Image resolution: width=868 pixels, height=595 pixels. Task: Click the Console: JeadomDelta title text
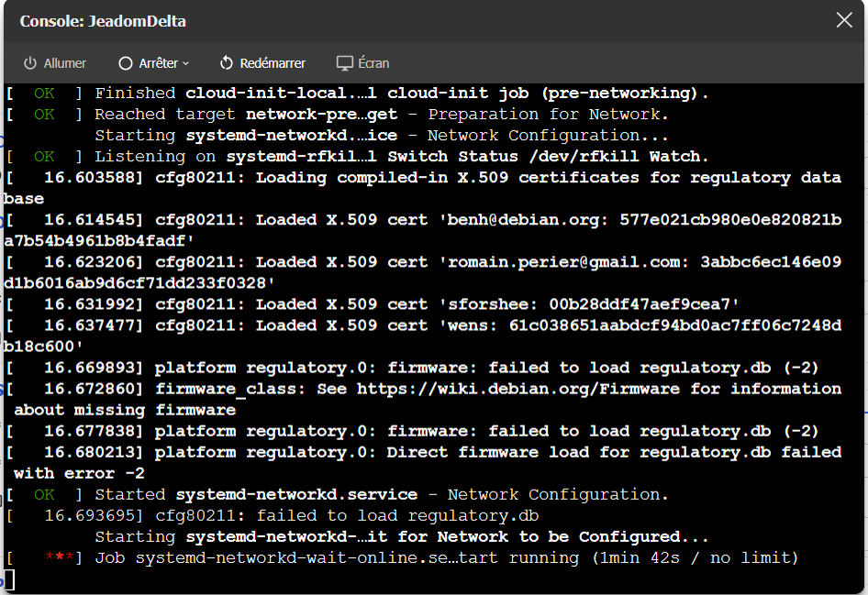point(103,21)
